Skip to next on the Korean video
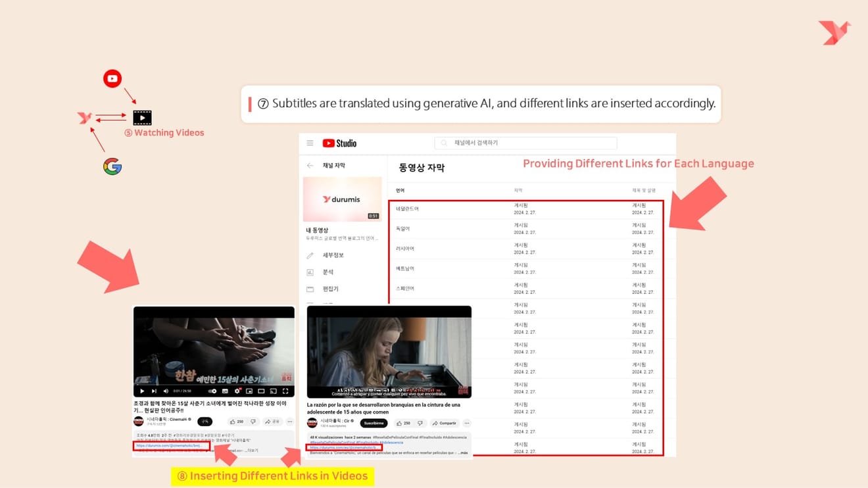Viewport: 868px width, 488px height. click(x=154, y=391)
